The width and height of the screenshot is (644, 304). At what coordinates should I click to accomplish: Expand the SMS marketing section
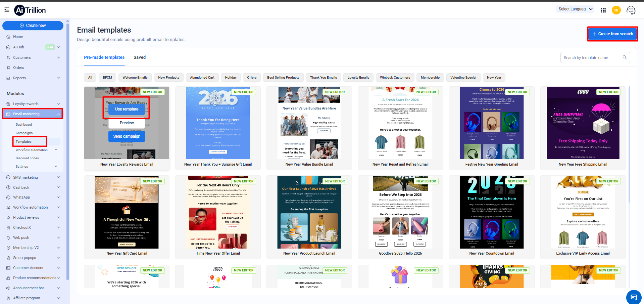pos(59,177)
